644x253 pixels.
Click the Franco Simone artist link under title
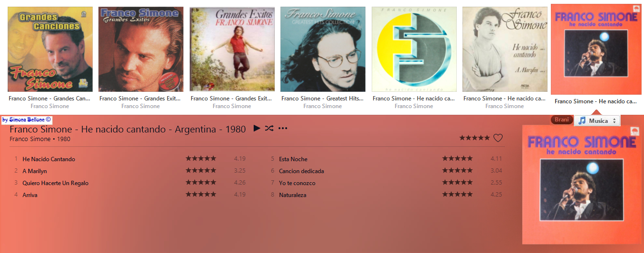point(30,139)
